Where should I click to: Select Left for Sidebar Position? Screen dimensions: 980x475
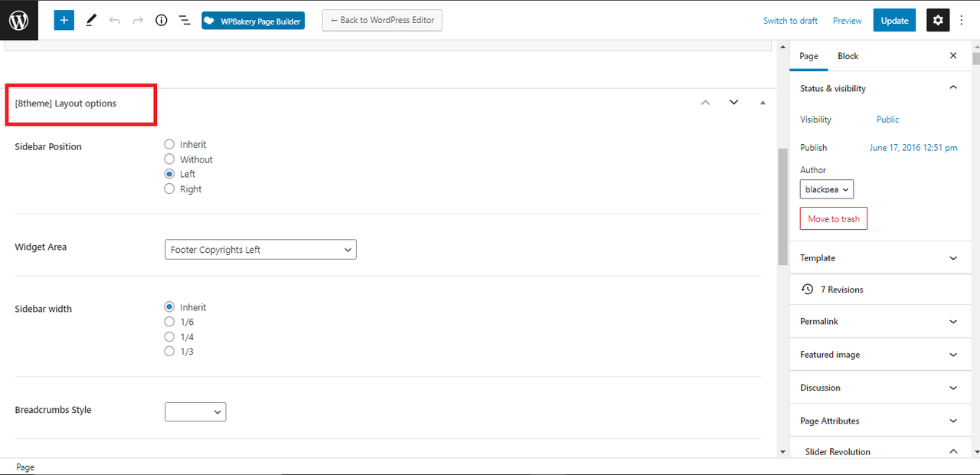(170, 174)
